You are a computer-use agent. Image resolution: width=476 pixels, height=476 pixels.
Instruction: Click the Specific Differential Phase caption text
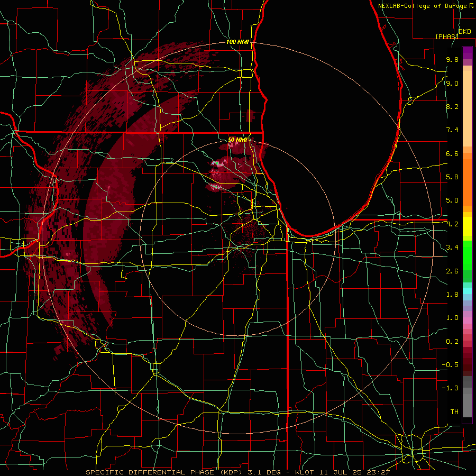tap(237, 472)
